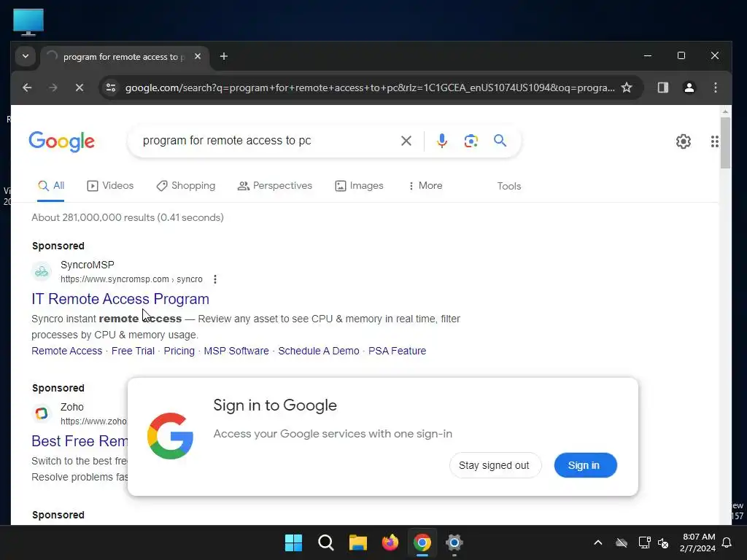
Task: Click the blue 'Sign in' button
Action: [585, 465]
